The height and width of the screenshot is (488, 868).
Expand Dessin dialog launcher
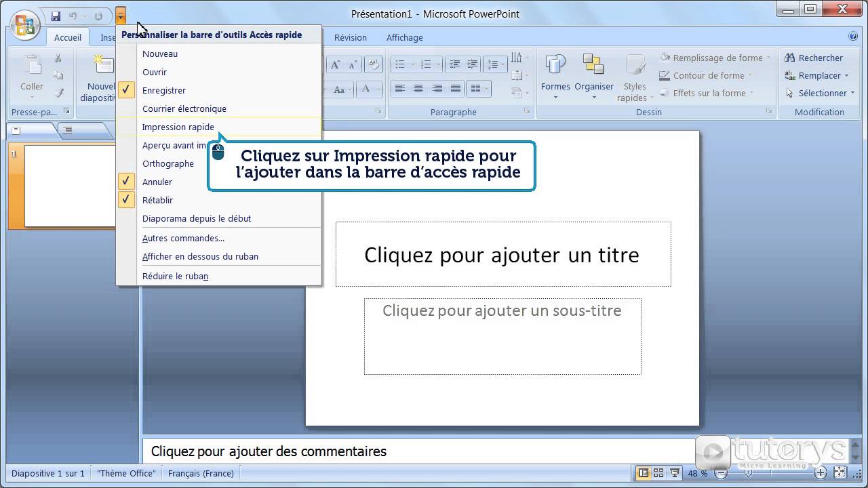[768, 111]
